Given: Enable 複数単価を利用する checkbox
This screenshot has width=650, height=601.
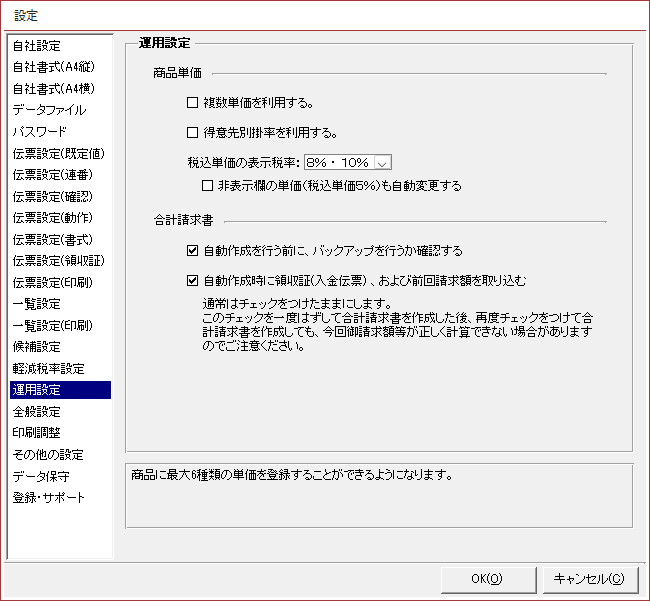Looking at the screenshot, I should click(x=192, y=102).
